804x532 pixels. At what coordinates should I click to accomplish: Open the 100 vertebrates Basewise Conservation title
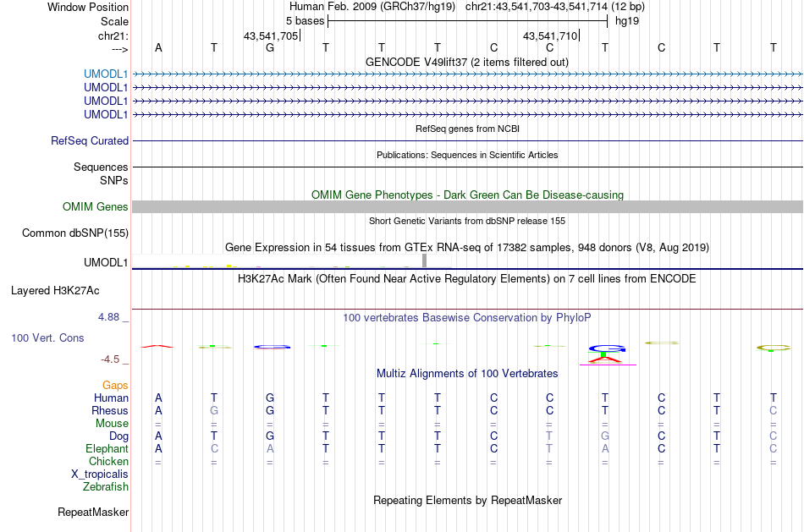(x=467, y=318)
